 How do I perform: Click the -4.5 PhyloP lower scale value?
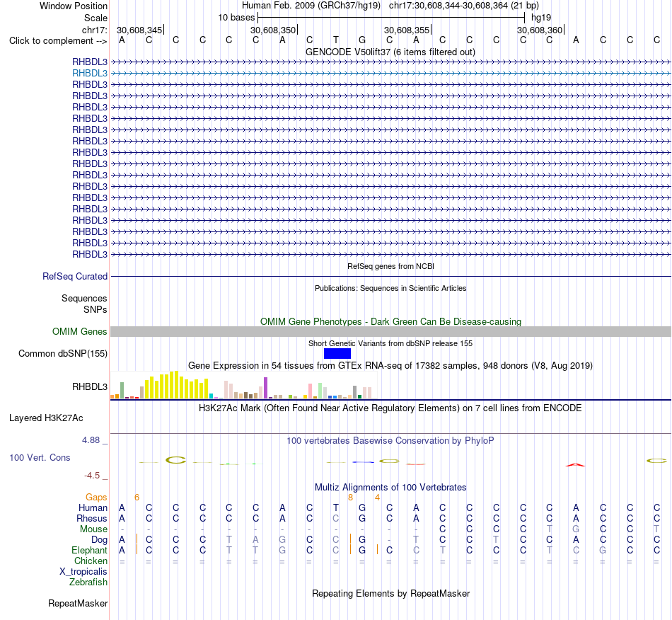coord(92,476)
